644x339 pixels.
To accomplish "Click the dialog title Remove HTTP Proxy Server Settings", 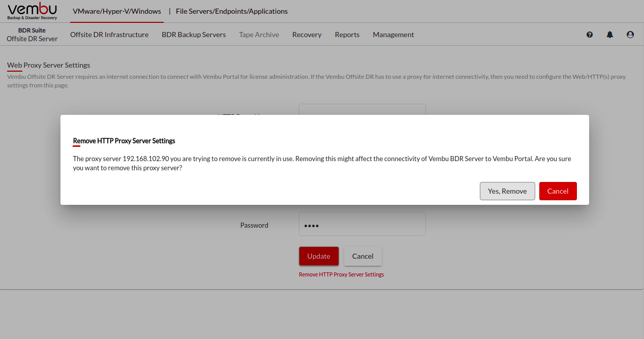I will pyautogui.click(x=124, y=141).
